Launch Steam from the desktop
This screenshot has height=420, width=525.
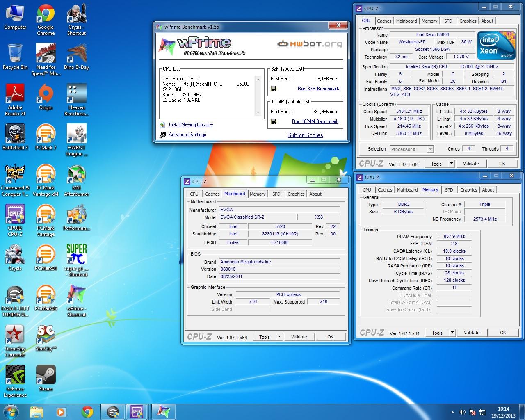46,379
